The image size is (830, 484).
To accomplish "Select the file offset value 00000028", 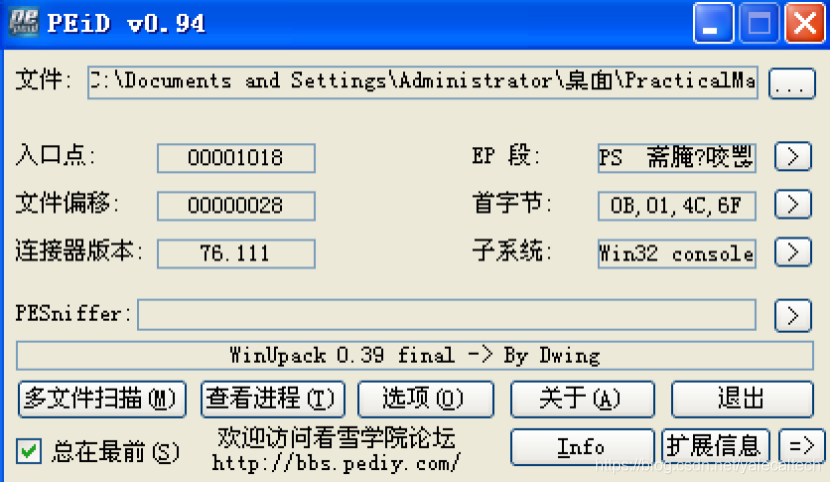I will (236, 205).
